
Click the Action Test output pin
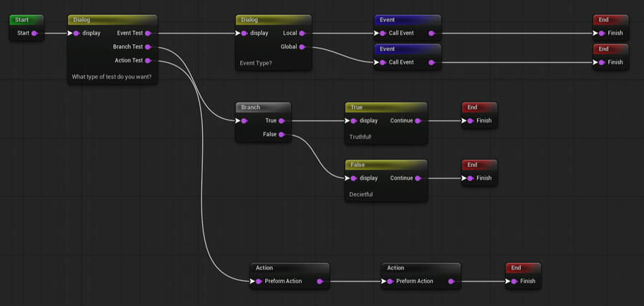[148, 60]
